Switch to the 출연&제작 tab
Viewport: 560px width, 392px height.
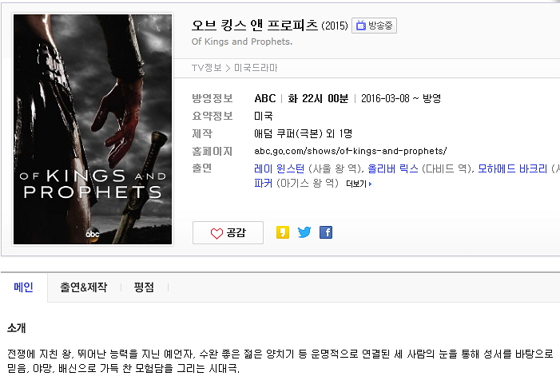84,287
